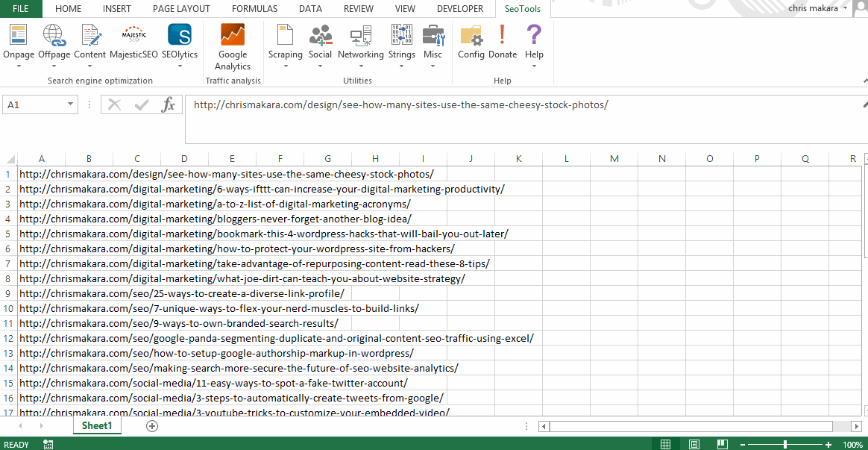This screenshot has height=450, width=868.
Task: Open the Offpage globe link icon
Action: coord(54,34)
